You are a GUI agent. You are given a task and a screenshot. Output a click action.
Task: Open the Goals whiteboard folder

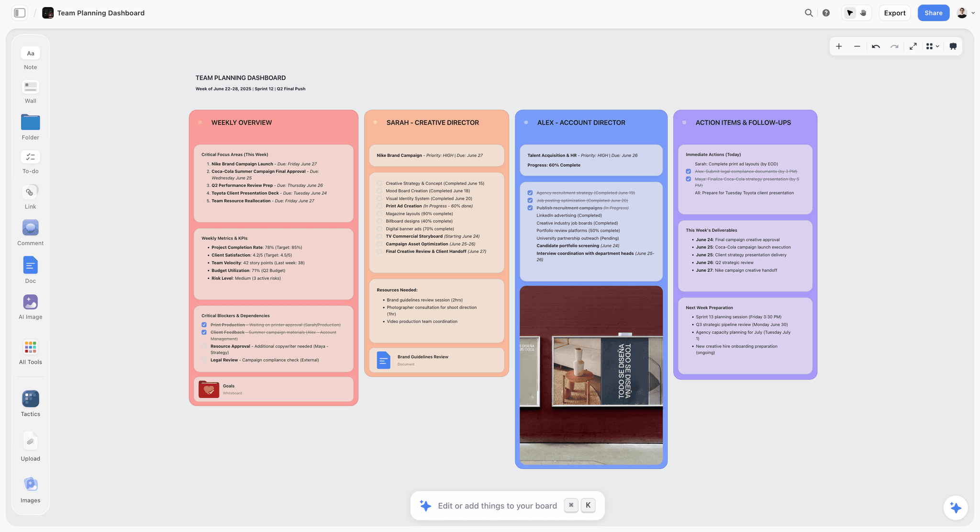point(273,389)
